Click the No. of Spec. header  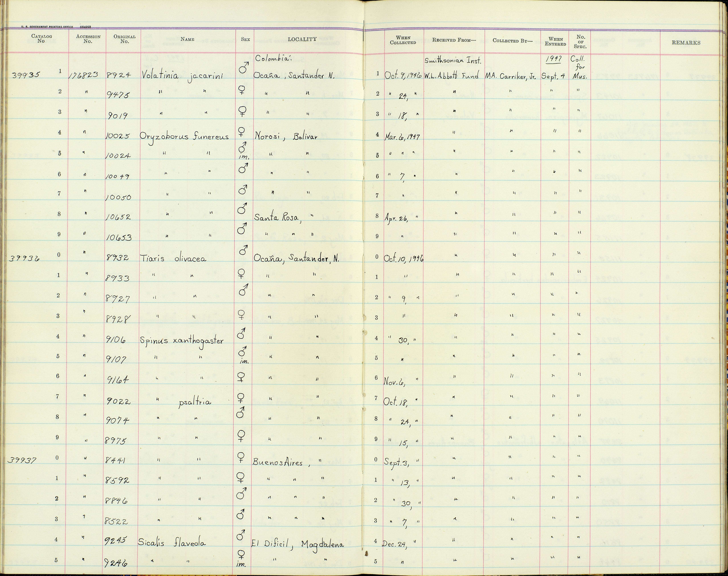point(580,41)
